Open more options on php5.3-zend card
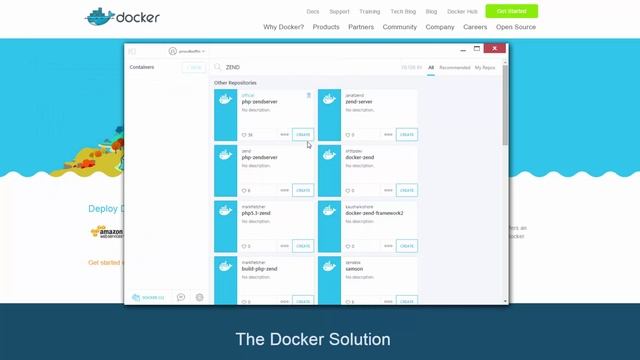The height and width of the screenshot is (360, 640). (284, 246)
